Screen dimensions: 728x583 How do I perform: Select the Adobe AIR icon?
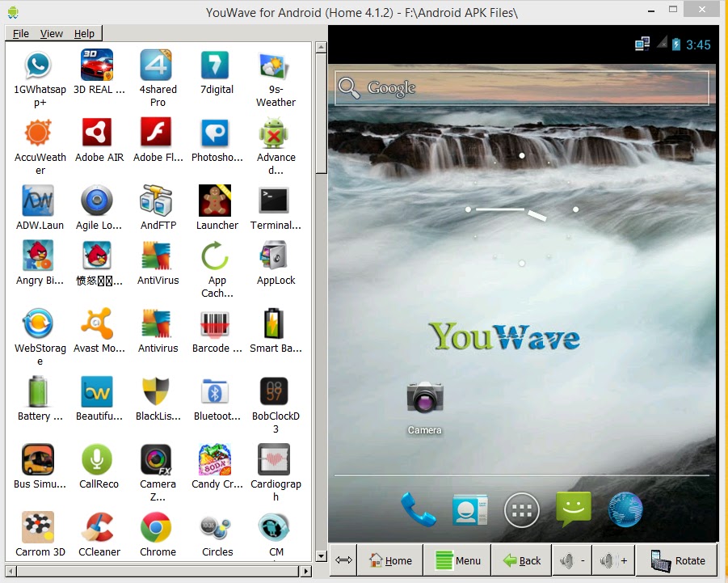97,133
